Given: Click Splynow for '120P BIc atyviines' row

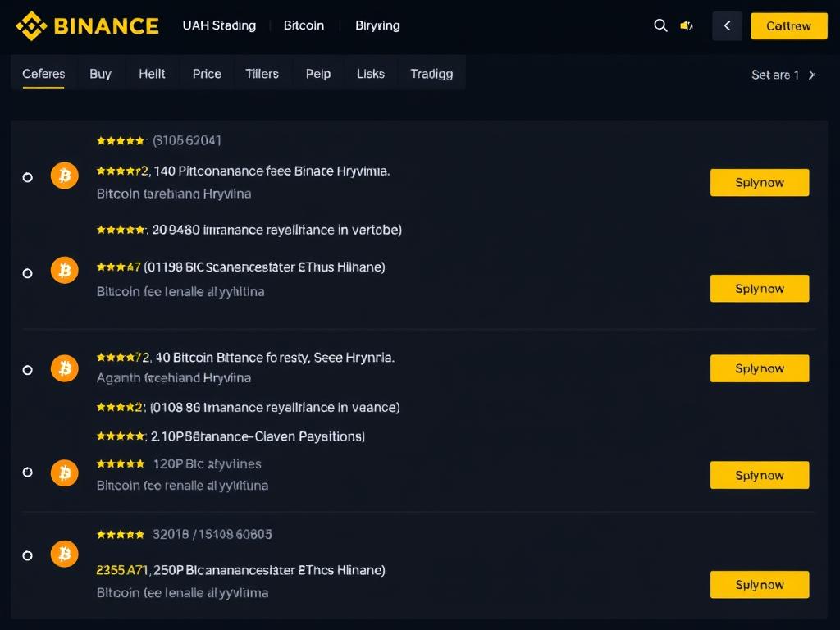Looking at the screenshot, I should [759, 475].
